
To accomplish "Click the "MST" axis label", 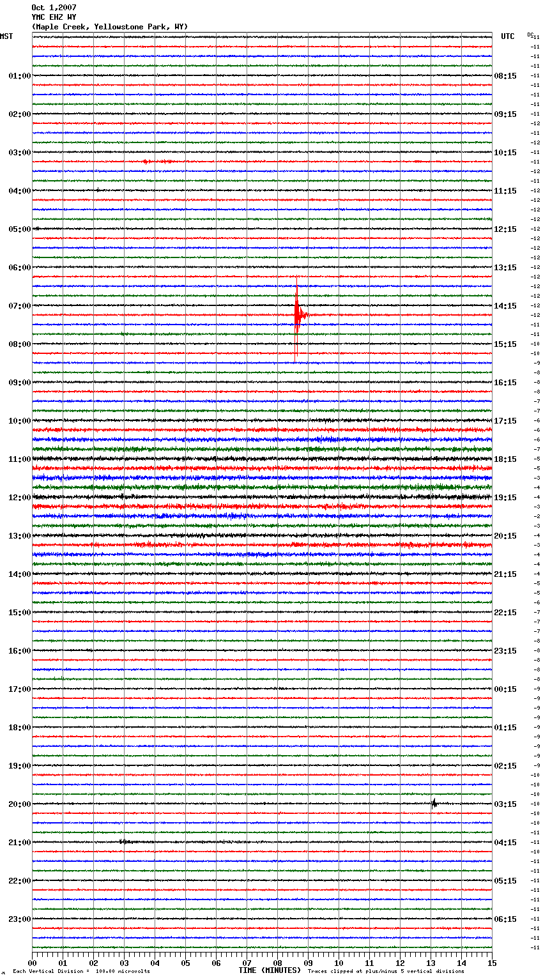I will (6, 36).
